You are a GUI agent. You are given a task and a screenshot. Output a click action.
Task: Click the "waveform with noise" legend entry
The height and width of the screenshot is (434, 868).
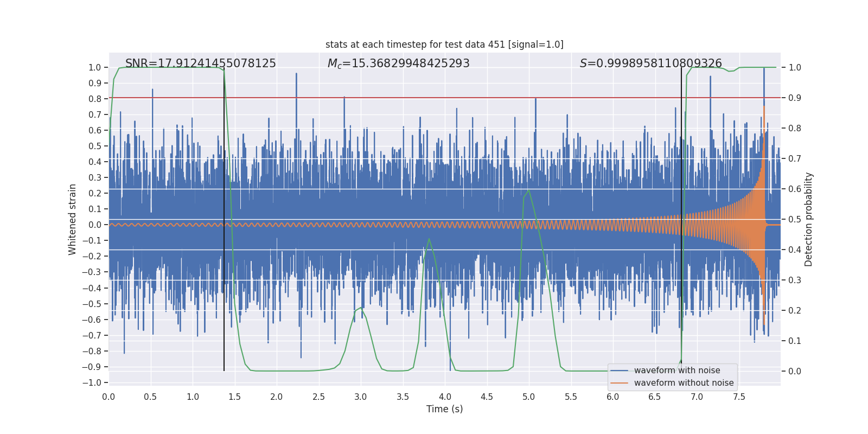[x=677, y=371]
